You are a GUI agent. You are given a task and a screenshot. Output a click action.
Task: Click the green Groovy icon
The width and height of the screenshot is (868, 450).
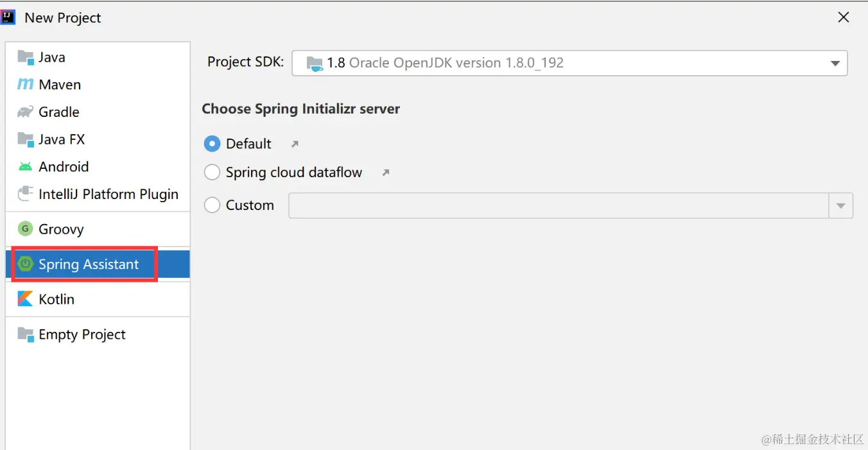25,229
